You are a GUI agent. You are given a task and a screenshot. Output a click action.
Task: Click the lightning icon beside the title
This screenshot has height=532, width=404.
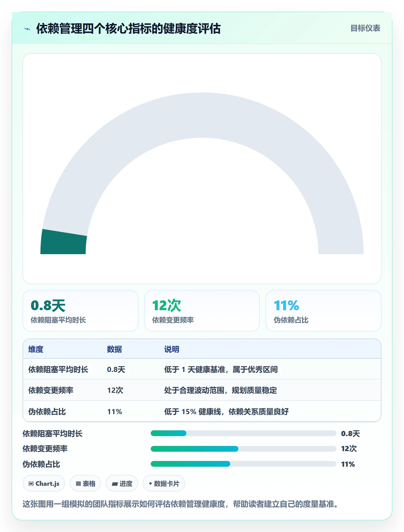tap(27, 29)
